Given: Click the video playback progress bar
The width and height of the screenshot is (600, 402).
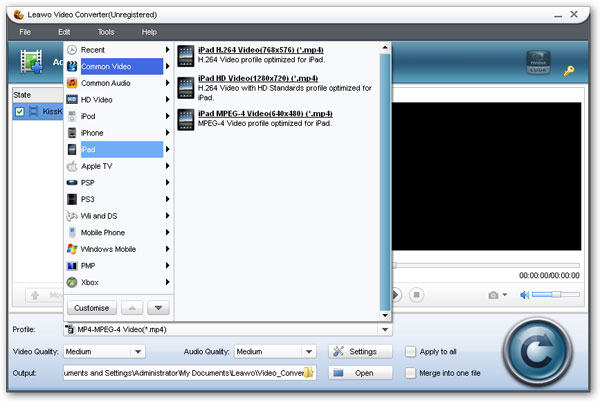Looking at the screenshot, I should pyautogui.click(x=486, y=265).
